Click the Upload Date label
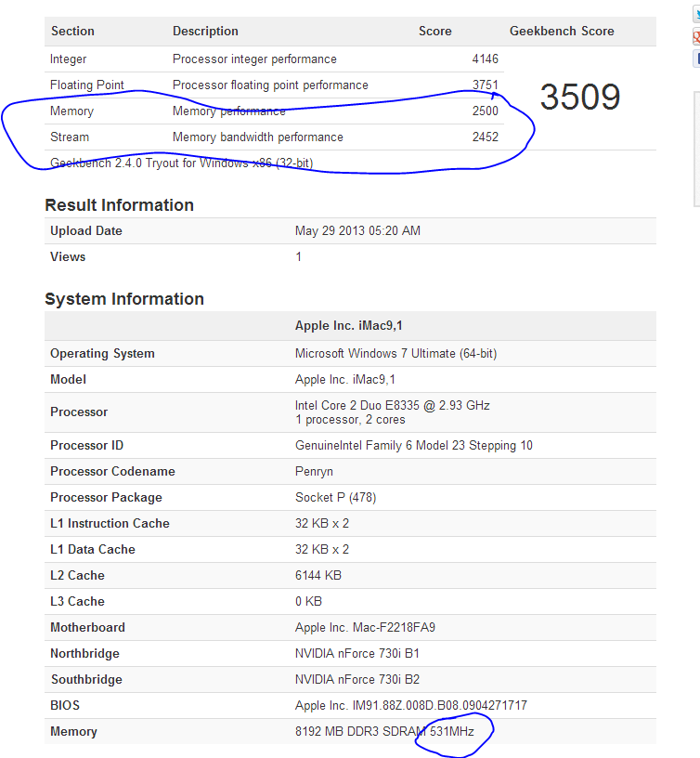The width and height of the screenshot is (700, 758). [x=86, y=231]
